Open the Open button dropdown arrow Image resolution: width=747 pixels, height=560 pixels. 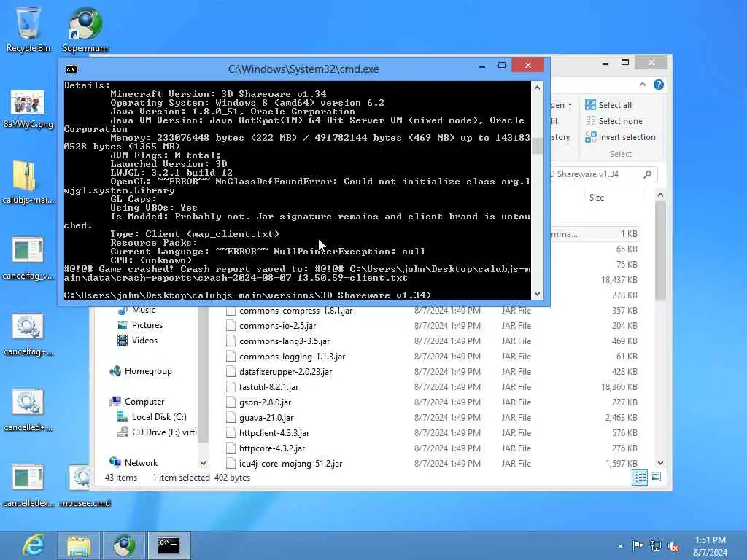pyautogui.click(x=570, y=105)
